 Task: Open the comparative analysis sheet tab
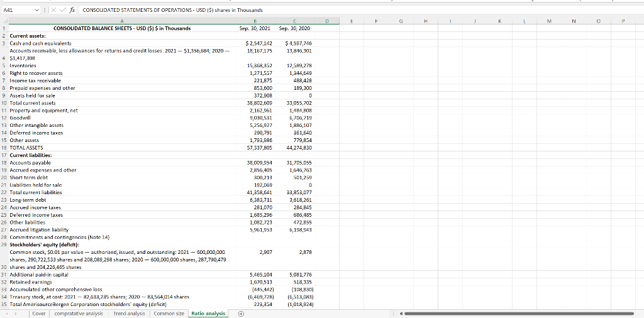[79, 314]
